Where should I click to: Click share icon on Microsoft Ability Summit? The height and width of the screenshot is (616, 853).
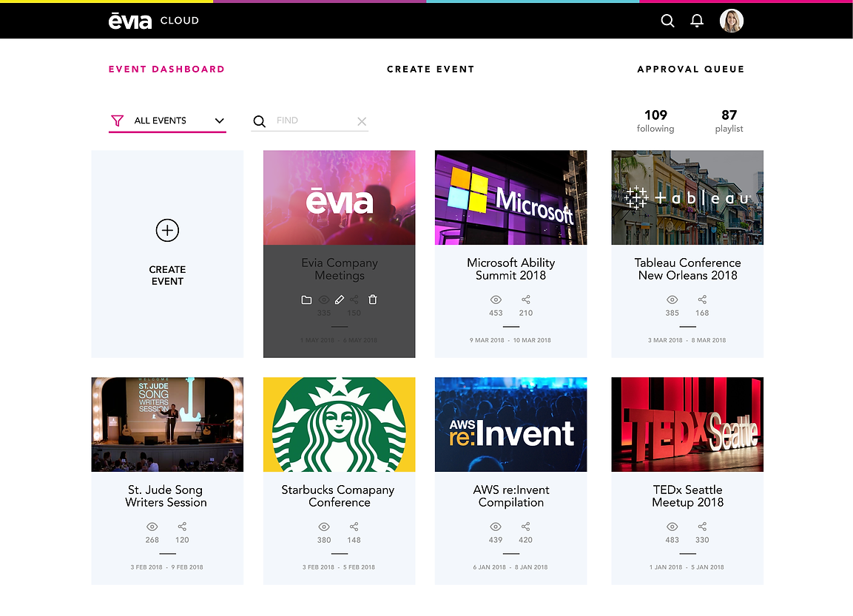pyautogui.click(x=525, y=299)
